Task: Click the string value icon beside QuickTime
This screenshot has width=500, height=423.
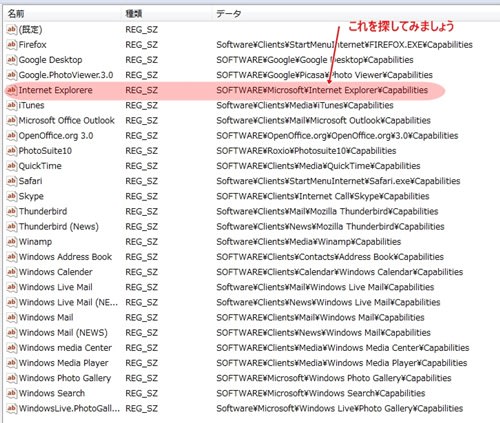Action: coord(11,166)
